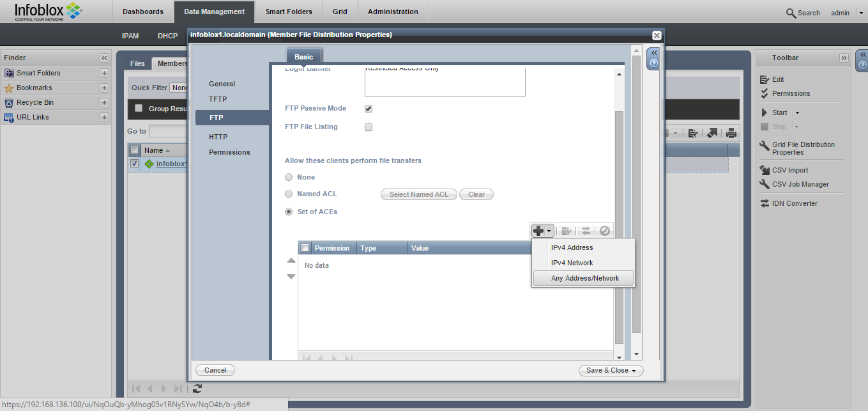Collapse the Finder panel
868x411 pixels.
coord(104,58)
